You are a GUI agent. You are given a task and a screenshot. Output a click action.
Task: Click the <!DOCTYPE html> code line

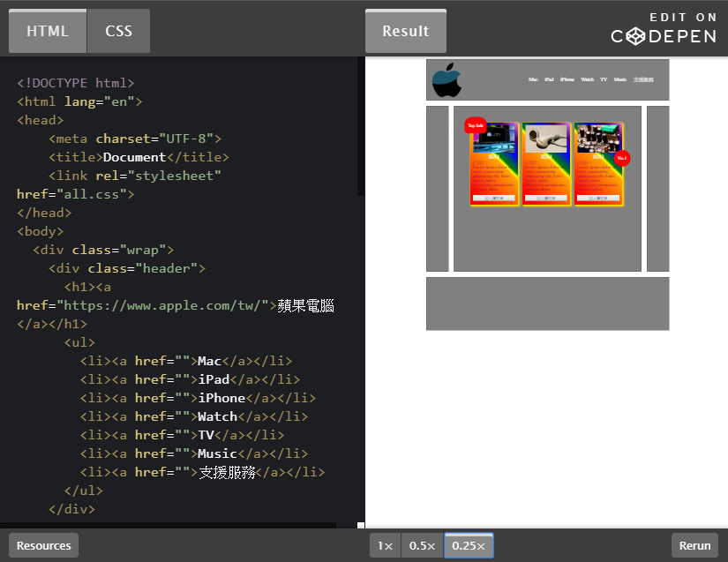point(76,83)
